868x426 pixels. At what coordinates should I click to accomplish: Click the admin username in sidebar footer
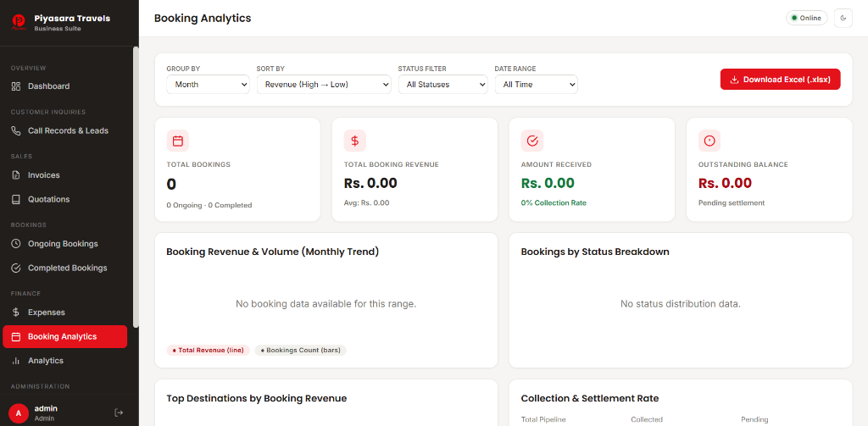pyautogui.click(x=46, y=408)
